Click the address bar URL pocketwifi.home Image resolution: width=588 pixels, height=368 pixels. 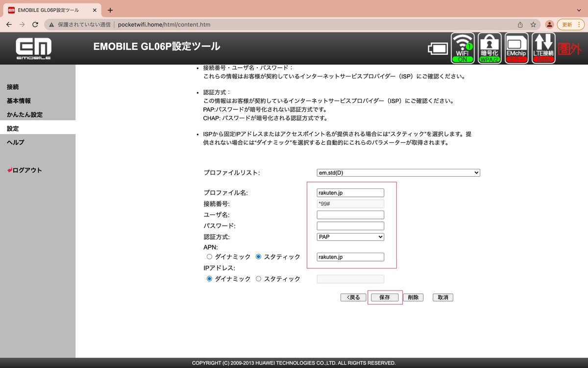pyautogui.click(x=164, y=24)
